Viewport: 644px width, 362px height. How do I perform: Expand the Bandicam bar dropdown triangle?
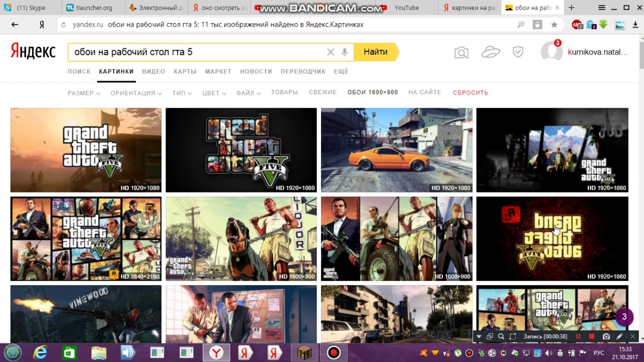pos(478,336)
